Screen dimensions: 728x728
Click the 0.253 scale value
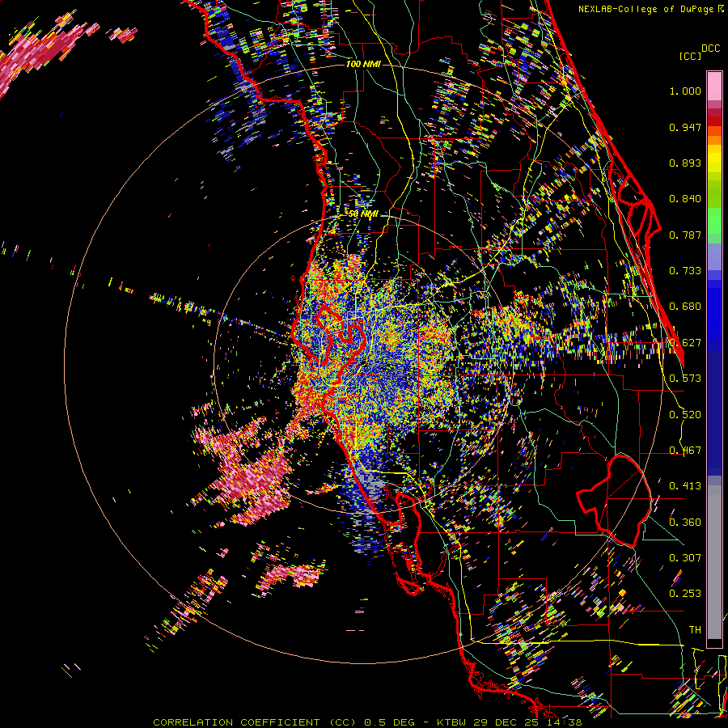(685, 594)
